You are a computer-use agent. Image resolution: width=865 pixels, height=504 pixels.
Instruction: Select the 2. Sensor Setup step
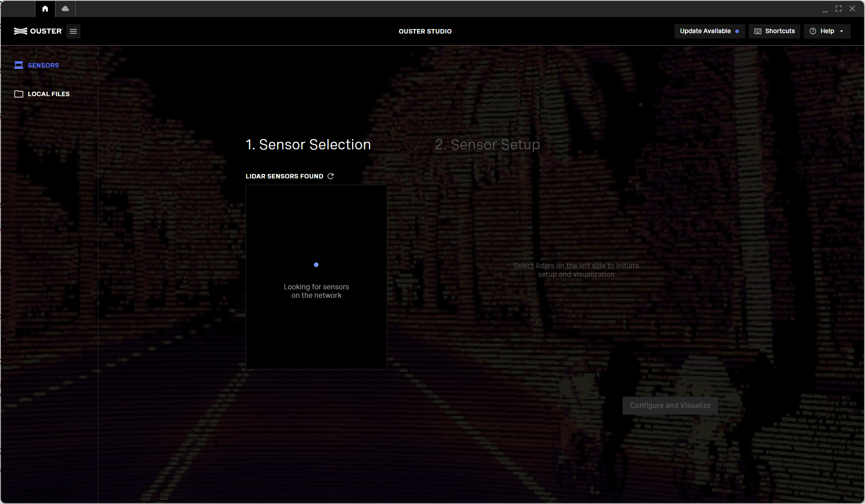(487, 144)
